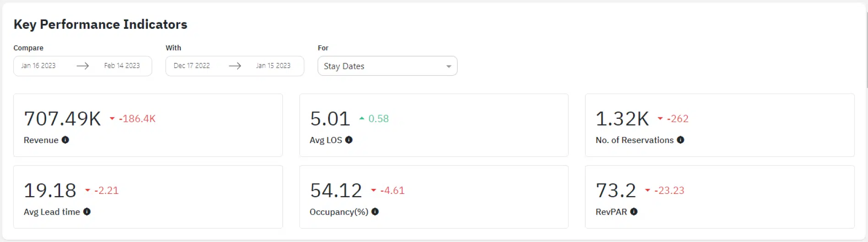Click the dropdown caret beside Stay Dates
868x242 pixels.
tap(449, 66)
